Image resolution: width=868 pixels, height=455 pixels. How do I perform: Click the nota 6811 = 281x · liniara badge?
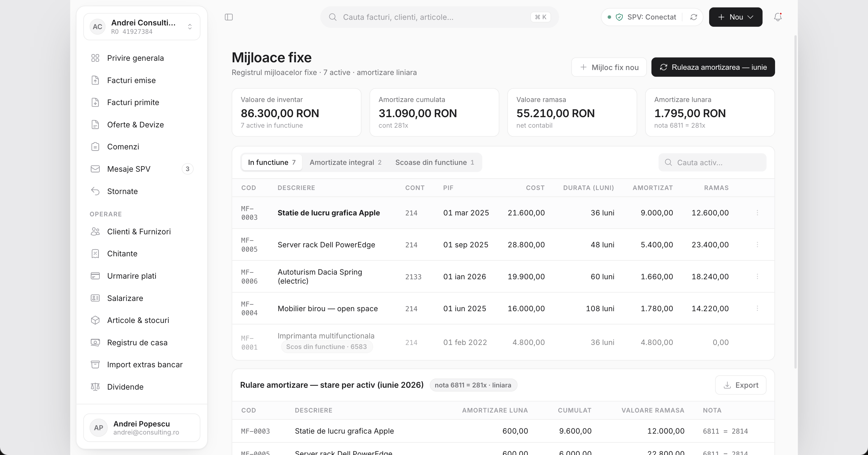[473, 385]
